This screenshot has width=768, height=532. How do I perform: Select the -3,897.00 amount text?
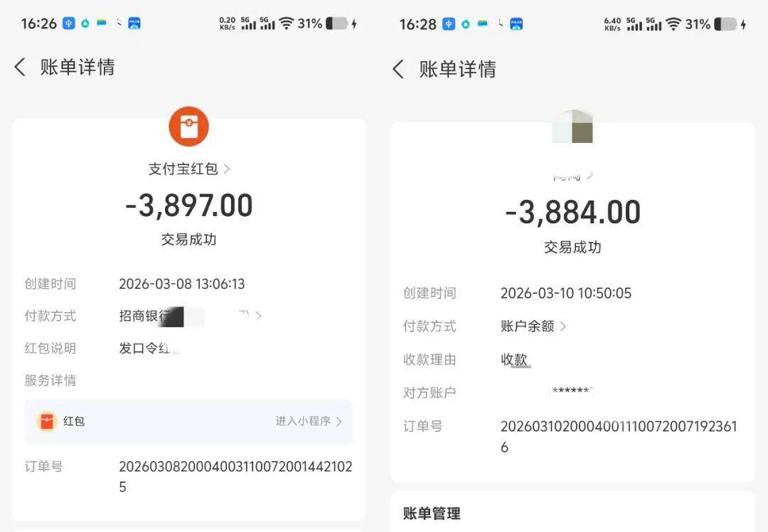[189, 206]
